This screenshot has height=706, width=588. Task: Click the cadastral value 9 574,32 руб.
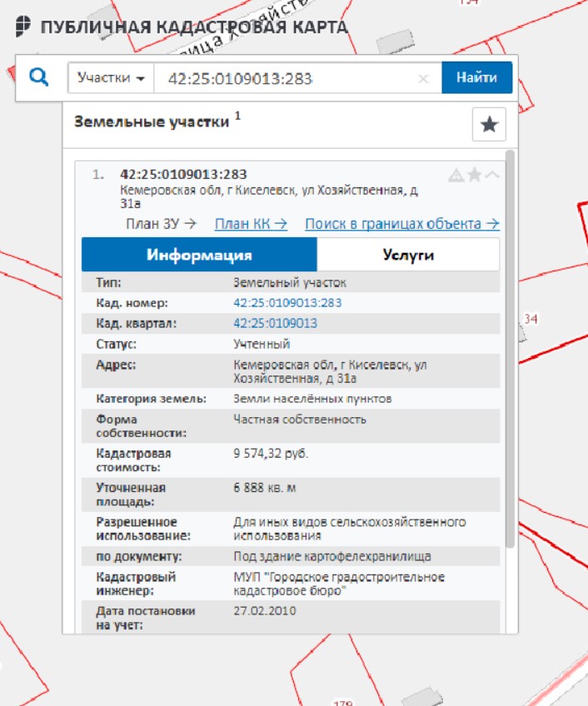pyautogui.click(x=271, y=454)
